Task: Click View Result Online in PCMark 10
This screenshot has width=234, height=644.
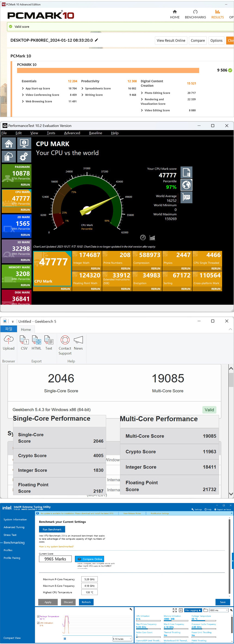Action: coord(171,40)
